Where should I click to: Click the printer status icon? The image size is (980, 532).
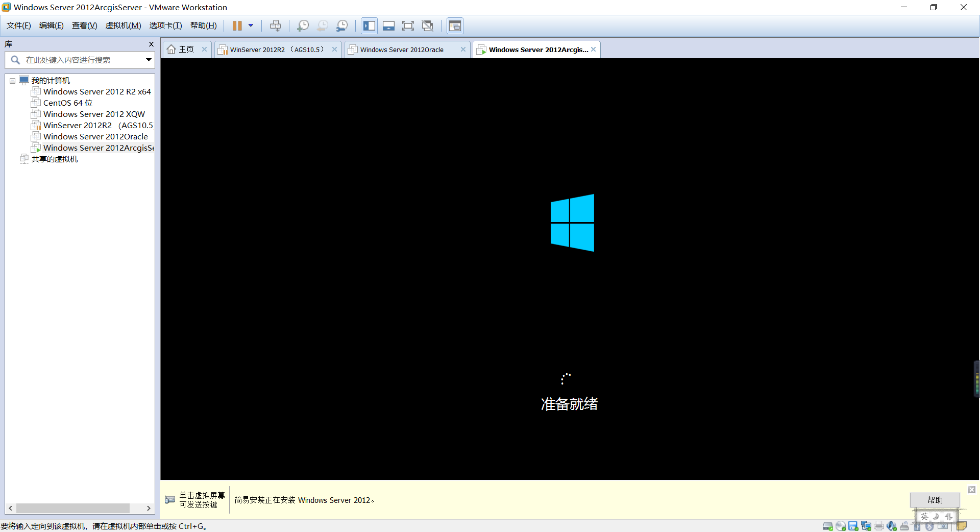click(x=879, y=526)
